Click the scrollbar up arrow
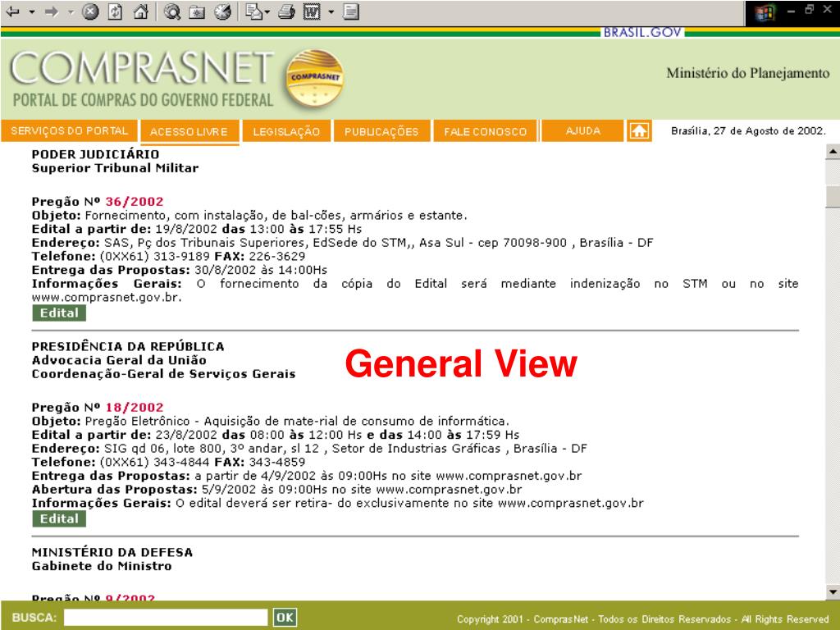The height and width of the screenshot is (630, 840). 832,153
